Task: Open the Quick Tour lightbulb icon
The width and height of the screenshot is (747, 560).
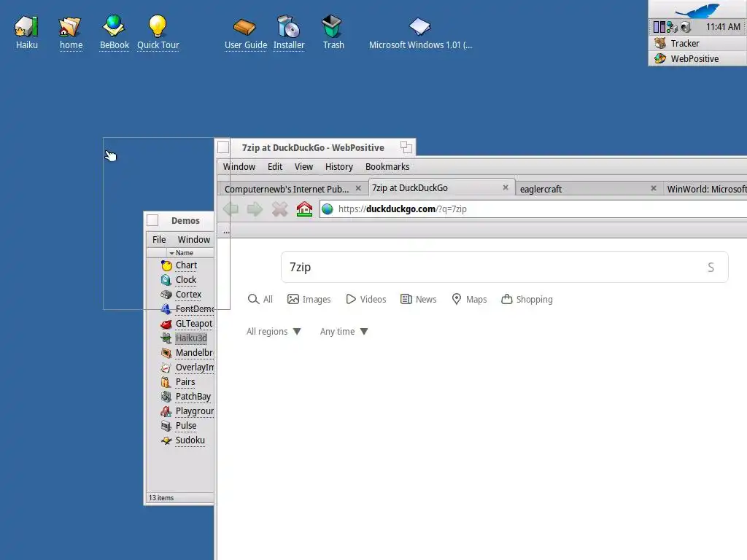Action: (158, 26)
